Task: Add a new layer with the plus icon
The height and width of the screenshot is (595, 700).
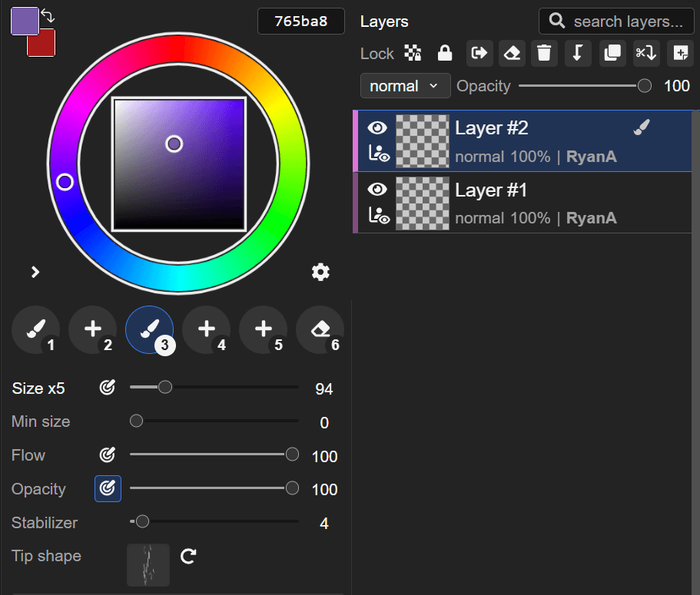Action: (x=679, y=53)
